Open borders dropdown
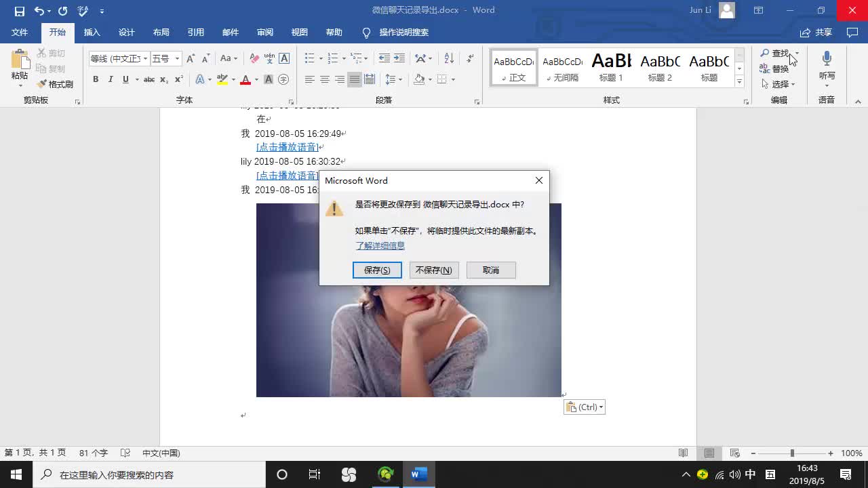 click(x=453, y=79)
